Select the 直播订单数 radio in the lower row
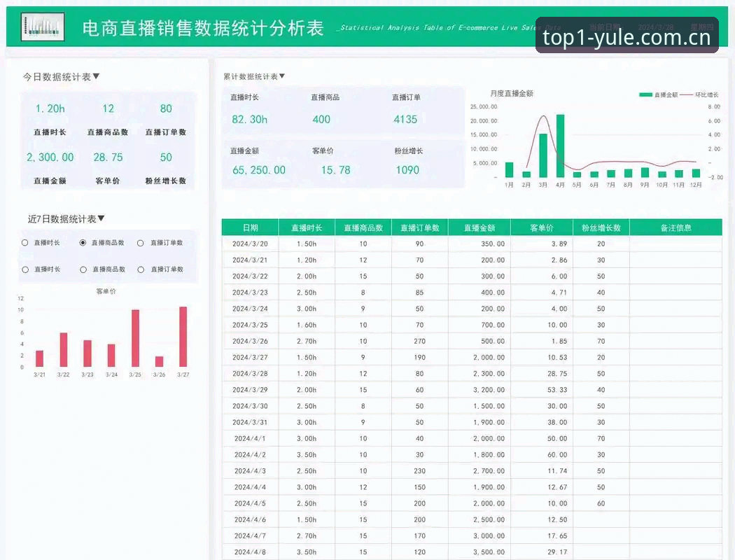The height and width of the screenshot is (560, 735). (x=141, y=269)
